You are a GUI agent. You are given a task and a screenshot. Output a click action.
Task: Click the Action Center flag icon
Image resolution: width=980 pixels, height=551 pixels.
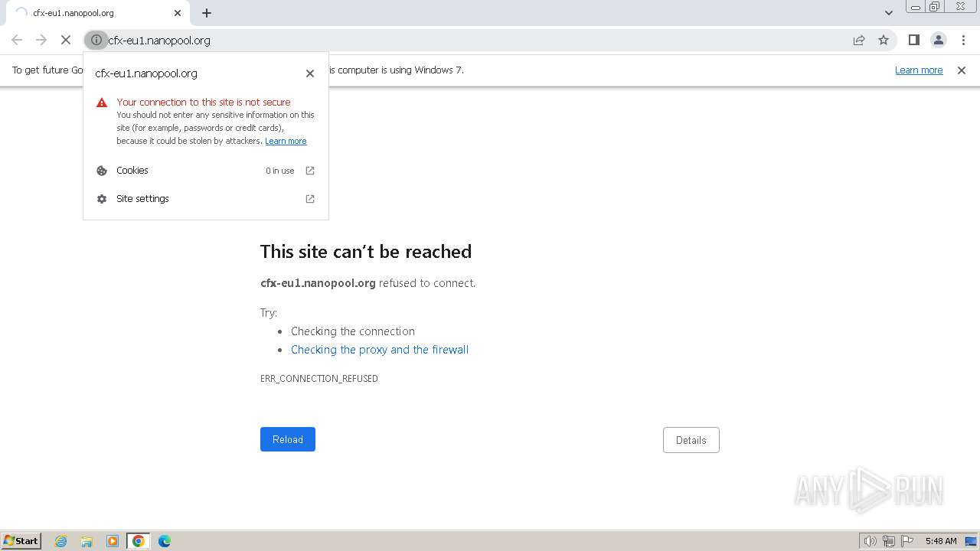click(907, 541)
